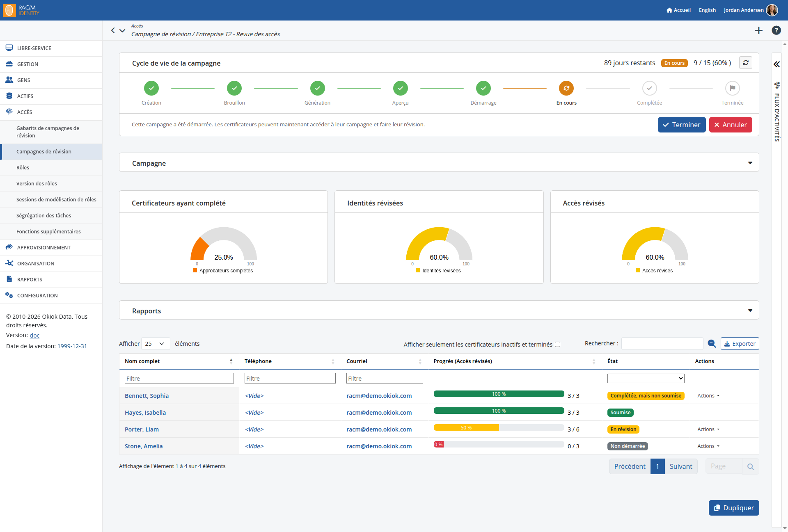The height and width of the screenshot is (532, 788).
Task: Click the En cours lifecycle step icon
Action: pos(566,88)
